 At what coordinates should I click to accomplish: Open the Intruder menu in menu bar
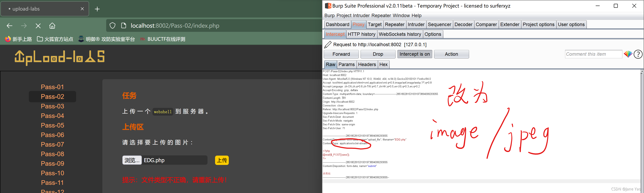point(361,16)
